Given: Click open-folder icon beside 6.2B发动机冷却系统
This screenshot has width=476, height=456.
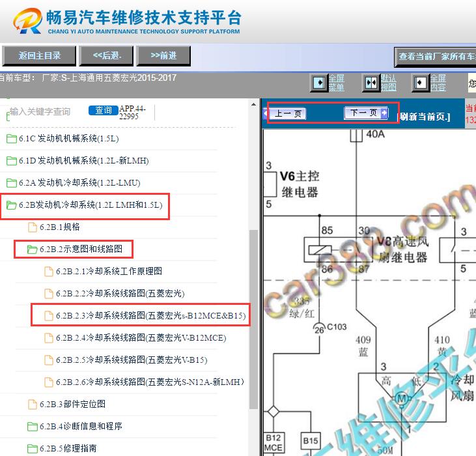Looking at the screenshot, I should [12, 205].
